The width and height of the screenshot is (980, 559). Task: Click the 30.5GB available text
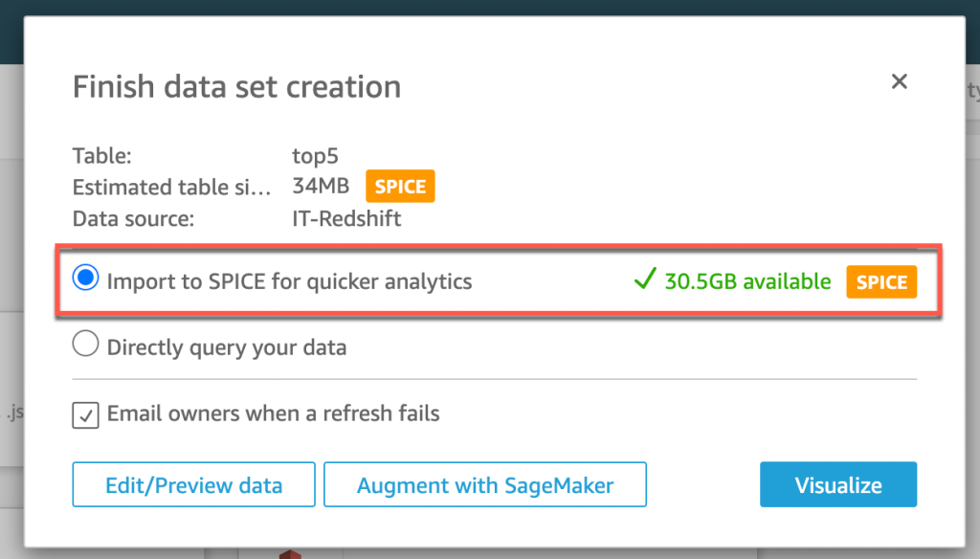[749, 282]
